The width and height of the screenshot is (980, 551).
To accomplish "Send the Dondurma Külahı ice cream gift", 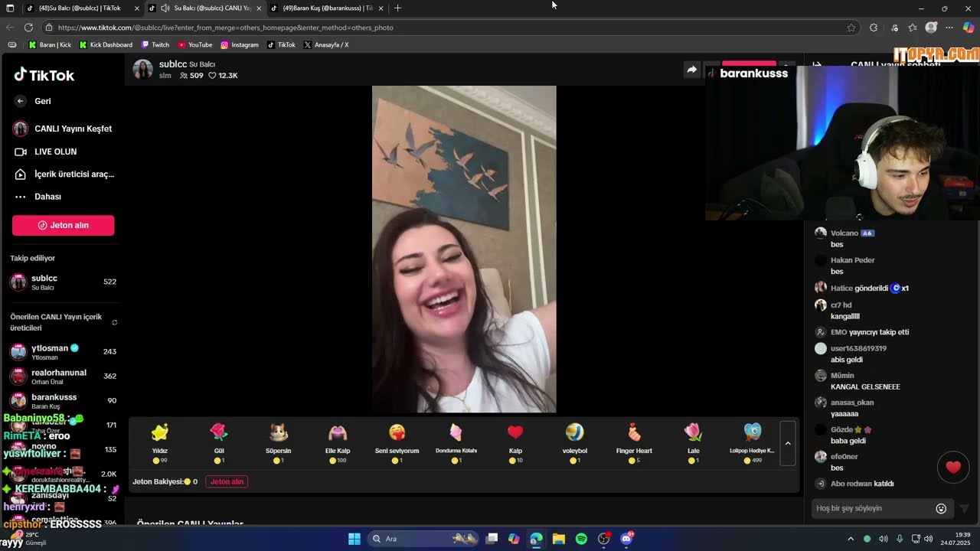I will coord(456,443).
